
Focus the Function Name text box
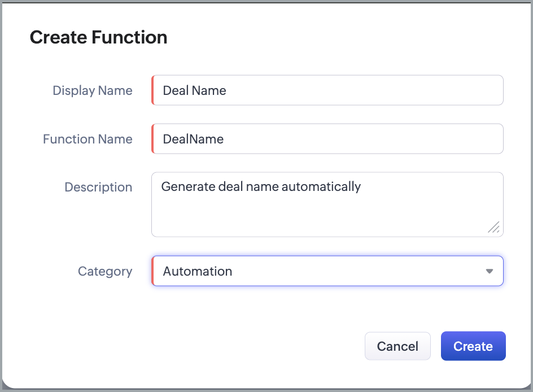(x=327, y=139)
